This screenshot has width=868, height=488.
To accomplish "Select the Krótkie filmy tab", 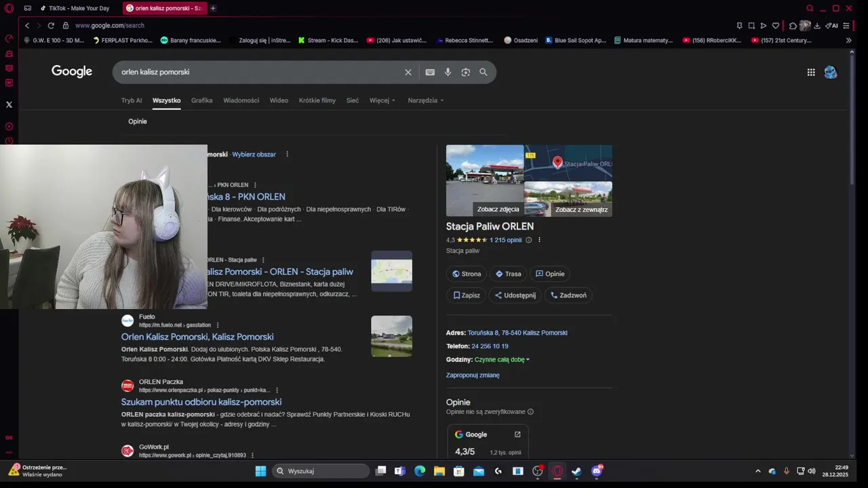I will [x=317, y=100].
